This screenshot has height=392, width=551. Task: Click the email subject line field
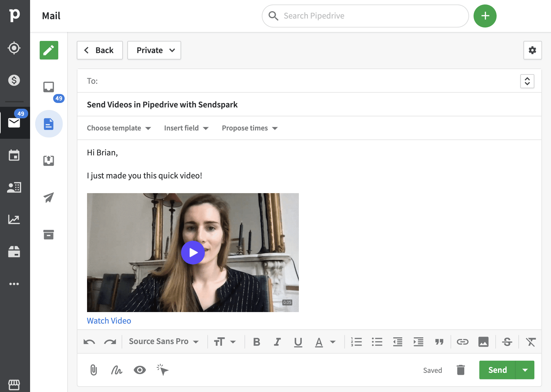tap(309, 105)
